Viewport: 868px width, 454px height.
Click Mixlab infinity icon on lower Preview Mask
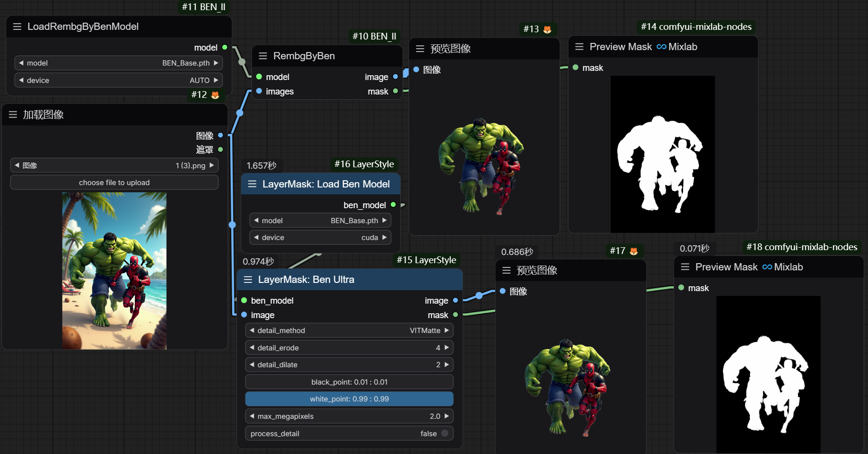pyautogui.click(x=767, y=267)
